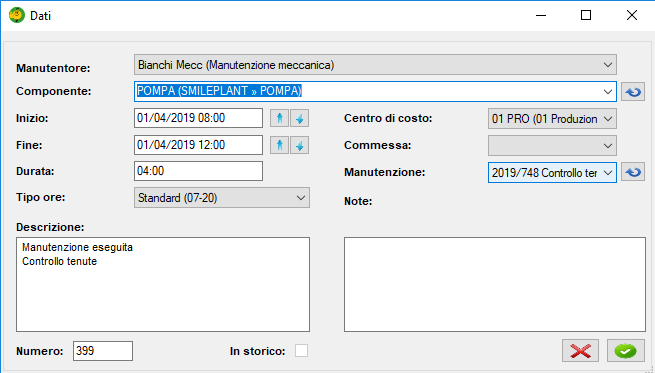Viewport: 655px width, 373px height.
Task: Click the In storico label
Action: (257, 351)
